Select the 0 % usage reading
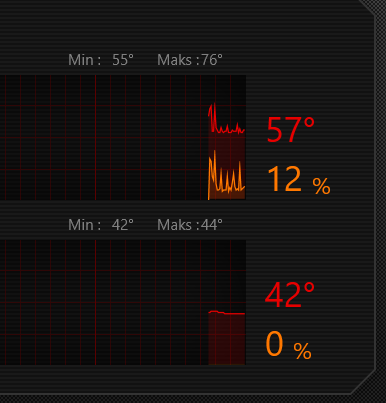The width and height of the screenshot is (386, 403). point(288,345)
